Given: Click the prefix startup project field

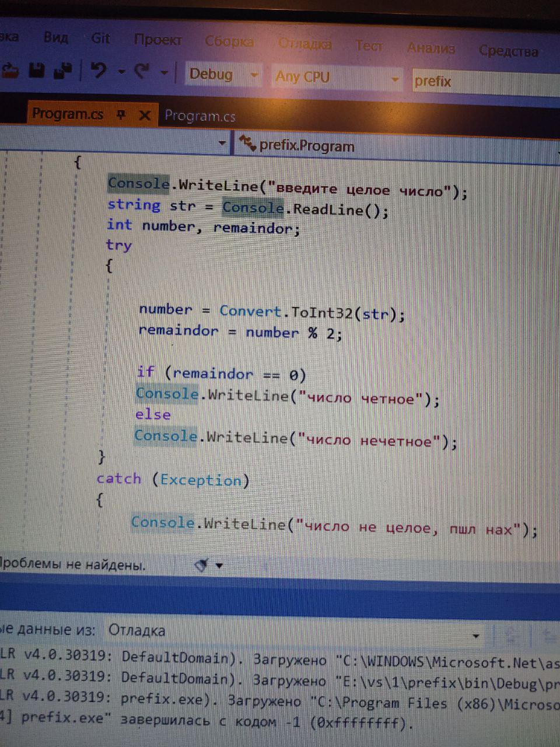Looking at the screenshot, I should click(x=485, y=81).
